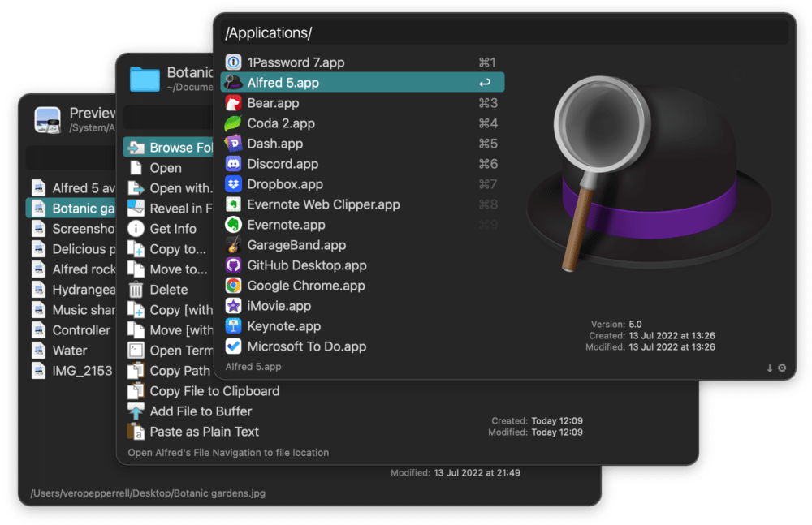
Task: Click the Copy Path clipboard icon
Action: pos(136,371)
